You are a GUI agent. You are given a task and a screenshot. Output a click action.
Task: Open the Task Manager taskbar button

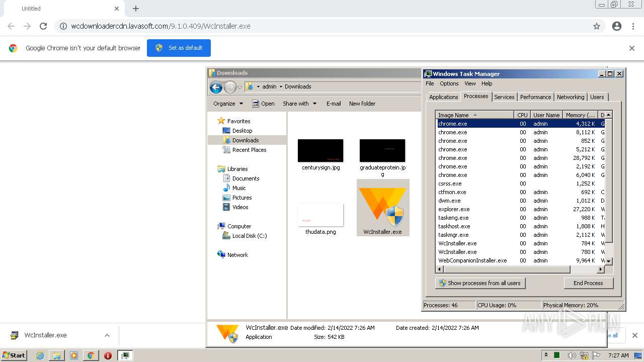(125, 355)
